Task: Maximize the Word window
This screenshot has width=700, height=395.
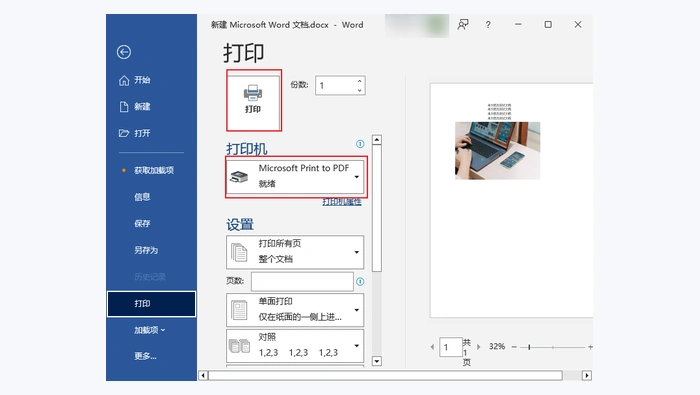Action: tap(548, 25)
